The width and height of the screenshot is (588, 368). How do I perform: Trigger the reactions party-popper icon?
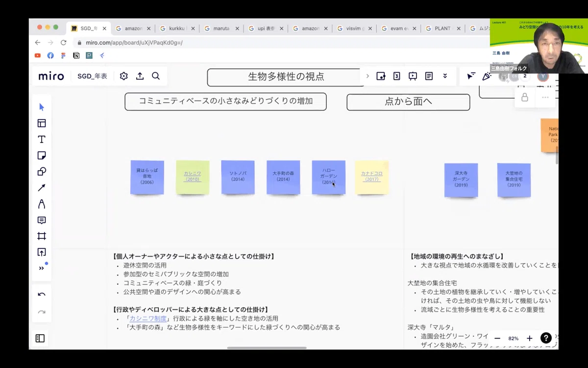[x=487, y=76]
